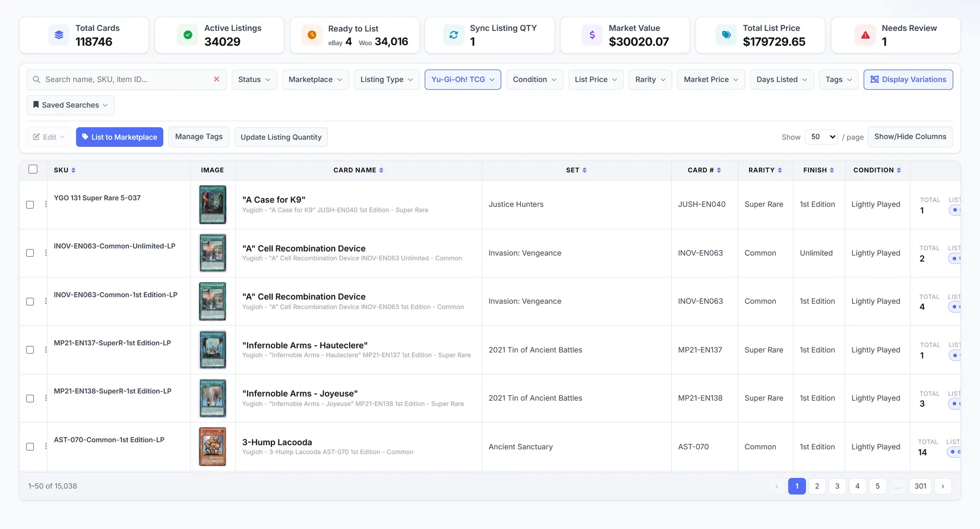Click the Ready to List clock icon
Viewport: 980px width, 529px height.
[312, 35]
